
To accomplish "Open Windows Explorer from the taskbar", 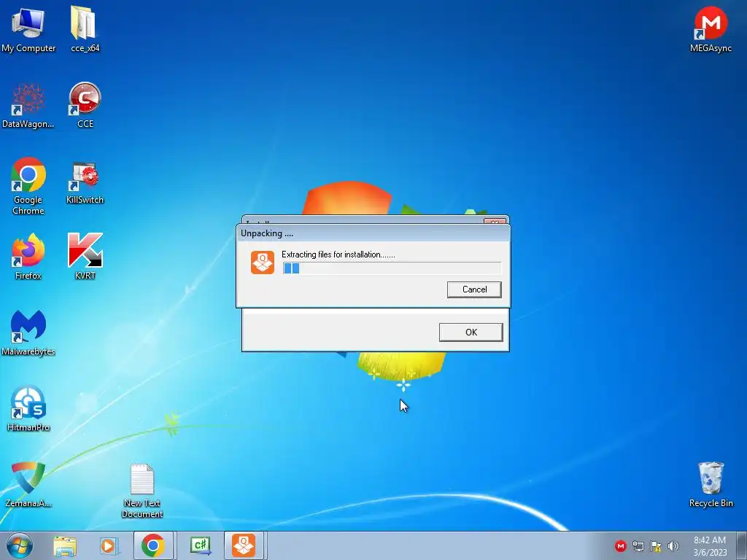I will tap(65, 545).
